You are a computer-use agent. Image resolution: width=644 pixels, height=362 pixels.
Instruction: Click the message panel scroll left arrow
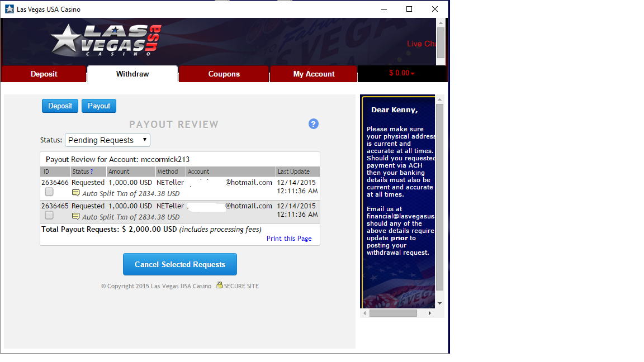(x=364, y=313)
